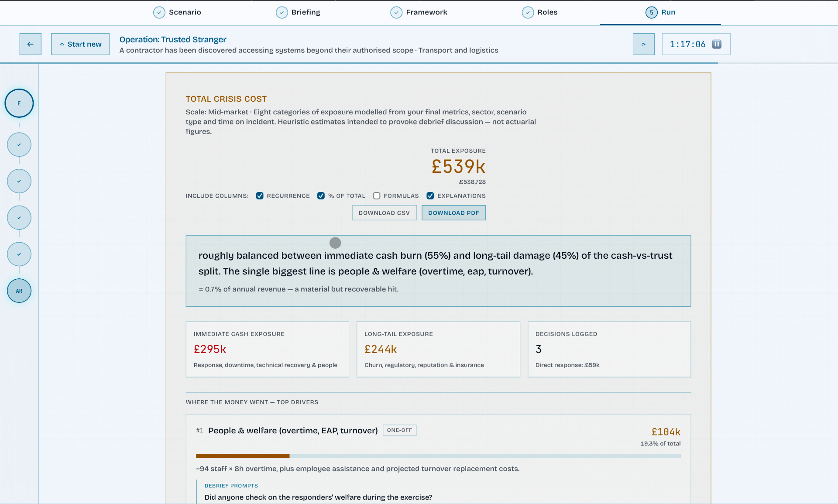The image size is (838, 504).
Task: Click the responders' welfare debrief question
Action: point(318,497)
